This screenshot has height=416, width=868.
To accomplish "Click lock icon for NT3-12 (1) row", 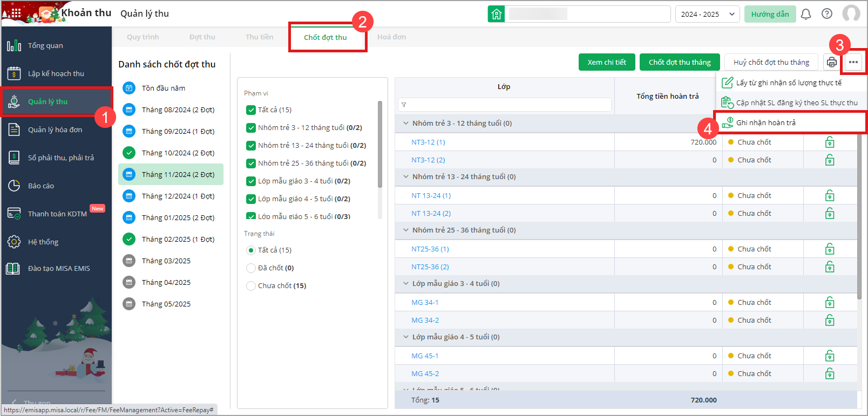I will click(x=830, y=142).
